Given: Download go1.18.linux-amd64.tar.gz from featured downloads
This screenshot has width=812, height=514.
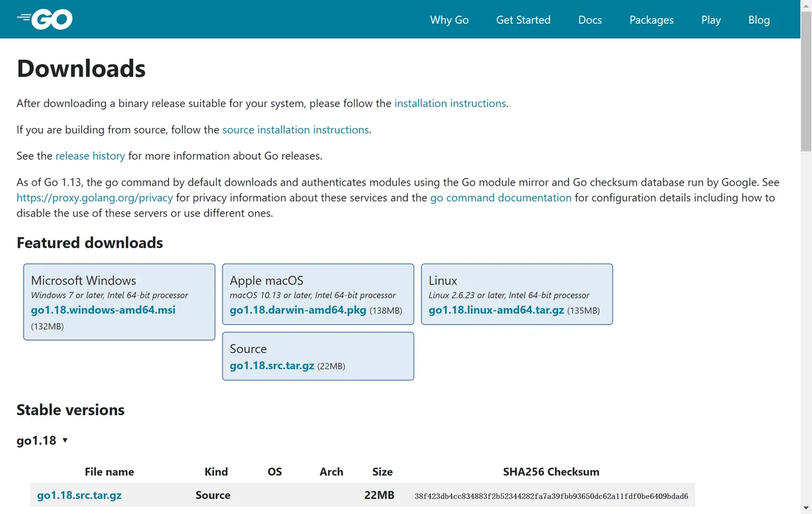Looking at the screenshot, I should 496,309.
